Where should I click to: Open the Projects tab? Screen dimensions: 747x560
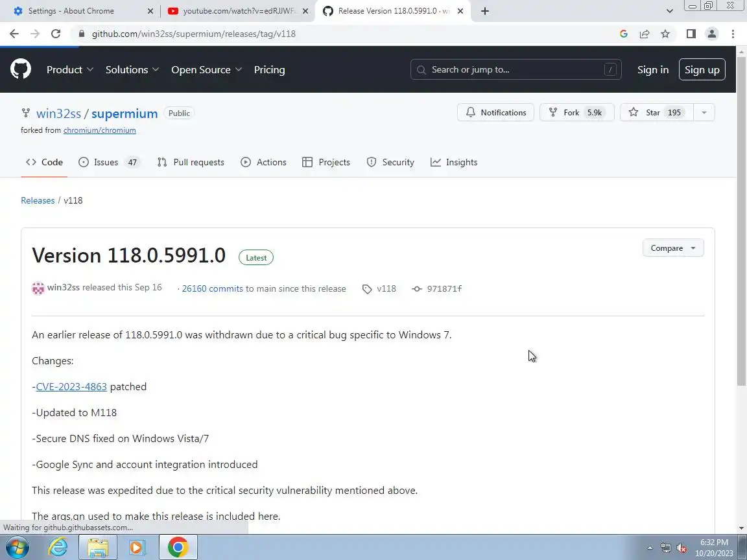click(x=326, y=163)
